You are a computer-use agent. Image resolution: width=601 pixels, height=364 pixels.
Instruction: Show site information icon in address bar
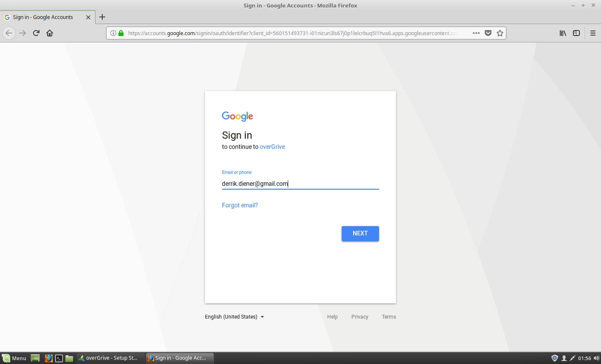113,33
